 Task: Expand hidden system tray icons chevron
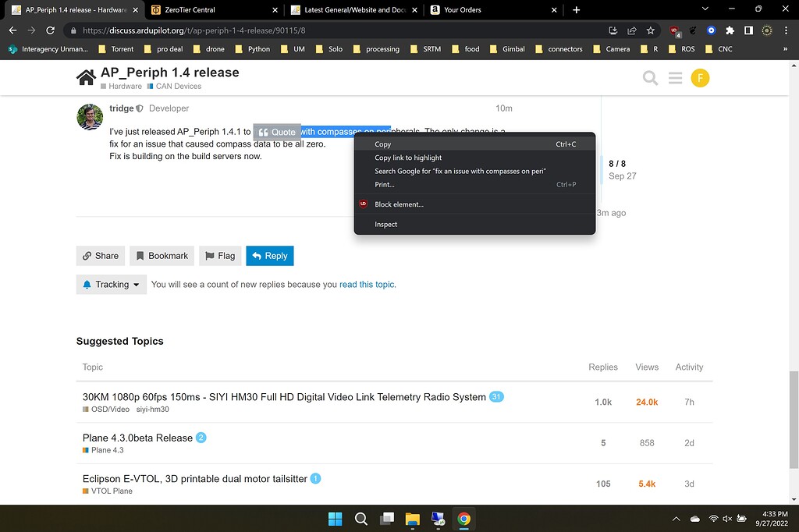click(x=676, y=518)
